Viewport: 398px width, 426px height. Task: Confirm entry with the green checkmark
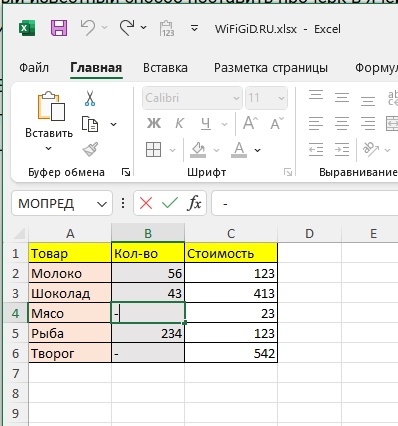(170, 203)
